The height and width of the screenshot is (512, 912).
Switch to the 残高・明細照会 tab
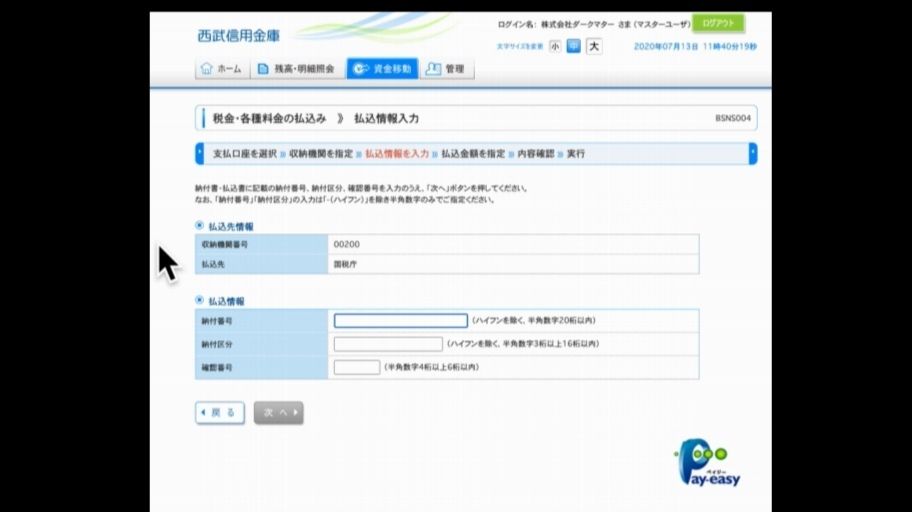pyautogui.click(x=295, y=69)
